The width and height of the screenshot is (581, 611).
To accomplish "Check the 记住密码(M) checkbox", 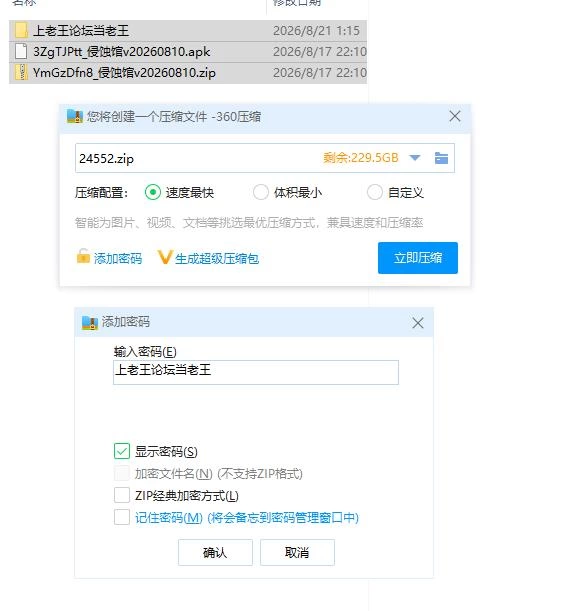I will click(x=122, y=517).
